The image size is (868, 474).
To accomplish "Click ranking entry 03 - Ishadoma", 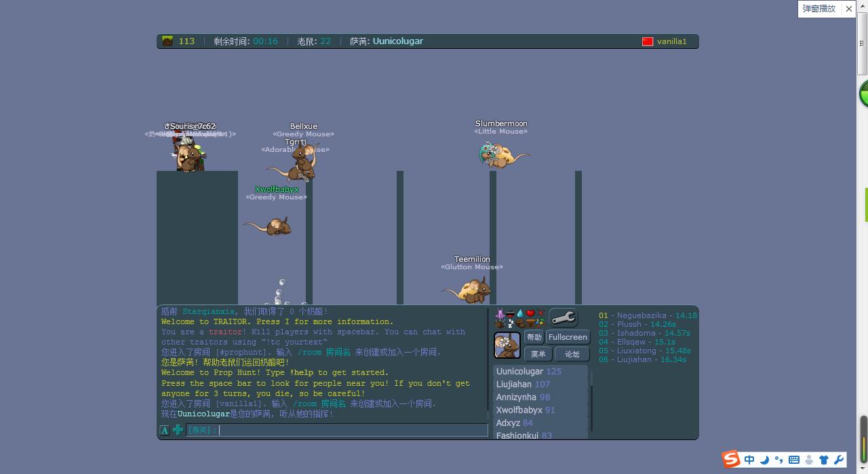I will point(644,333).
